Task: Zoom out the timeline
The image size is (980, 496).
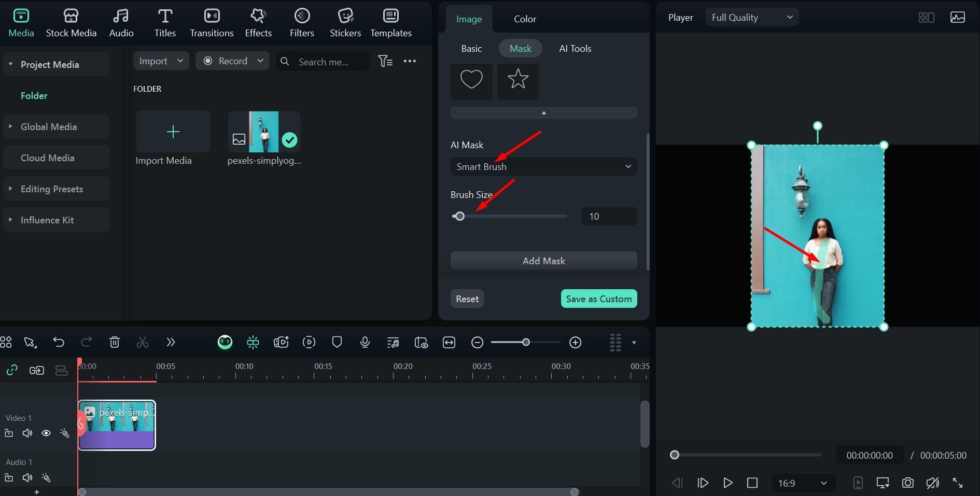Action: click(478, 342)
